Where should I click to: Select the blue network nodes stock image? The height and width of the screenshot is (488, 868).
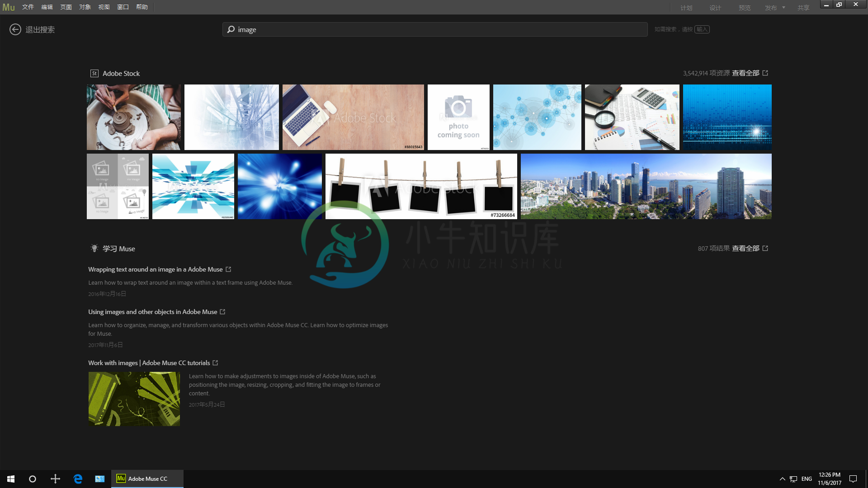pos(537,117)
